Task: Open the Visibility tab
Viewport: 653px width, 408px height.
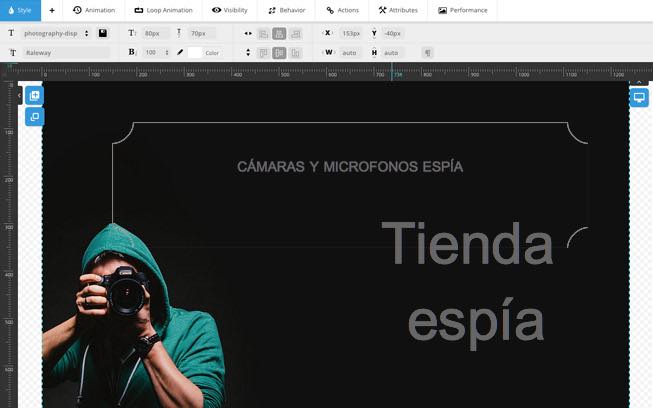Action: point(229,10)
